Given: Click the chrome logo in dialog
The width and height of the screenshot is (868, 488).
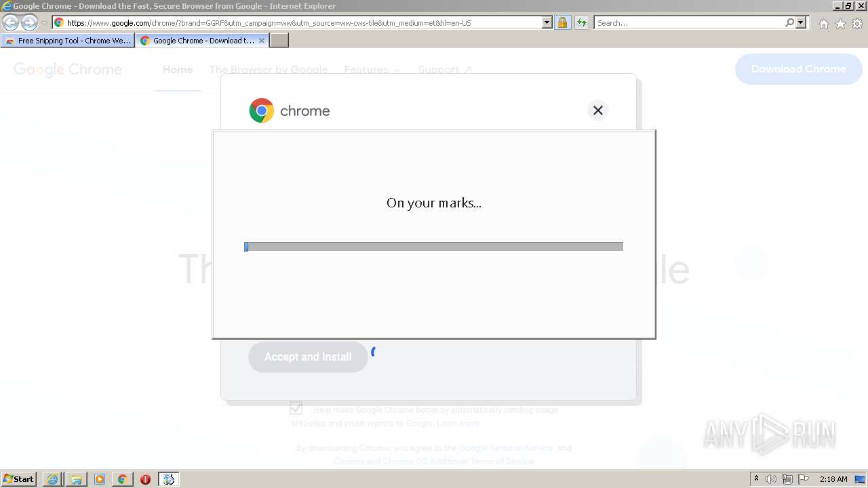Looking at the screenshot, I should point(290,110).
